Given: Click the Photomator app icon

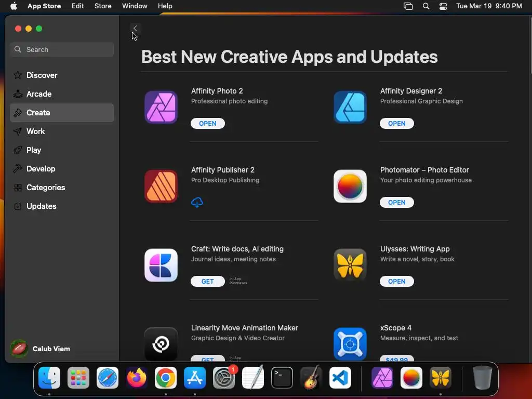Looking at the screenshot, I should click(x=350, y=187).
